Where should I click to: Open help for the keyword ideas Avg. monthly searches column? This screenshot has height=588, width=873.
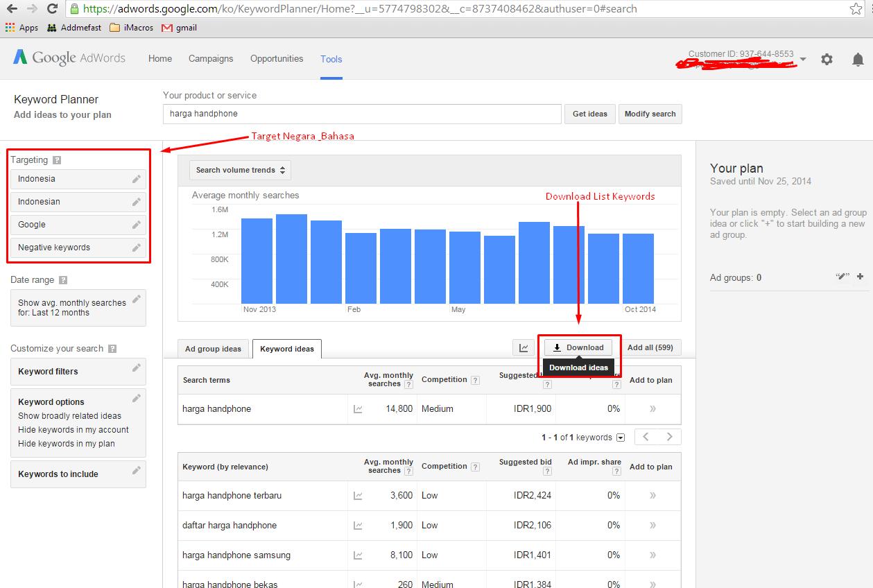(408, 471)
